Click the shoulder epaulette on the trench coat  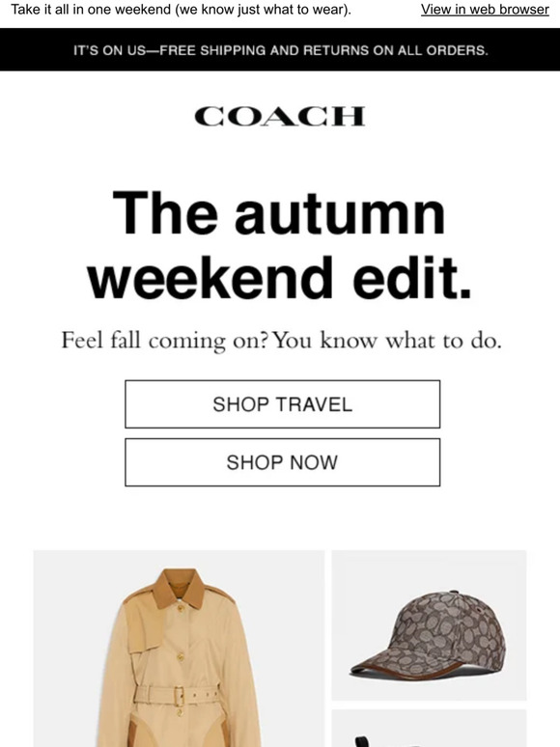click(x=220, y=595)
